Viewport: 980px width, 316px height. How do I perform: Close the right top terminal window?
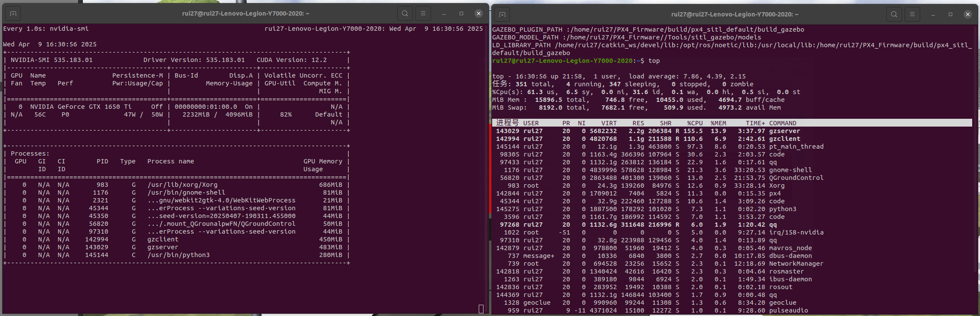[x=968, y=14]
